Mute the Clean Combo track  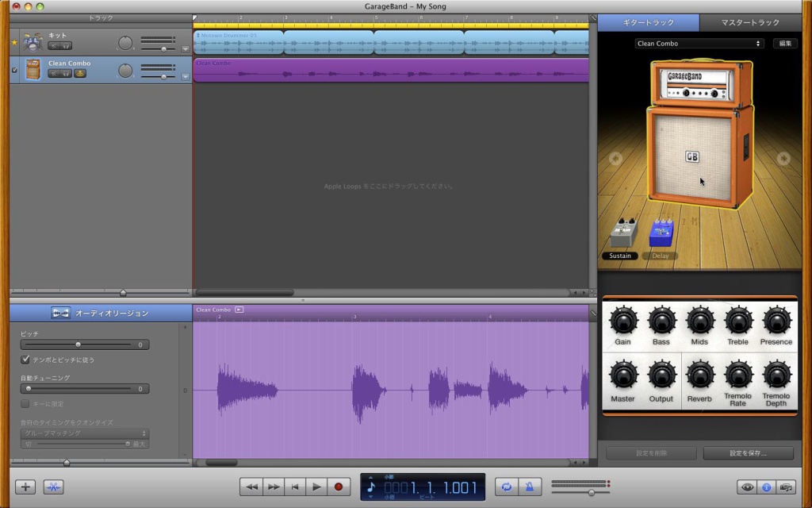click(54, 74)
